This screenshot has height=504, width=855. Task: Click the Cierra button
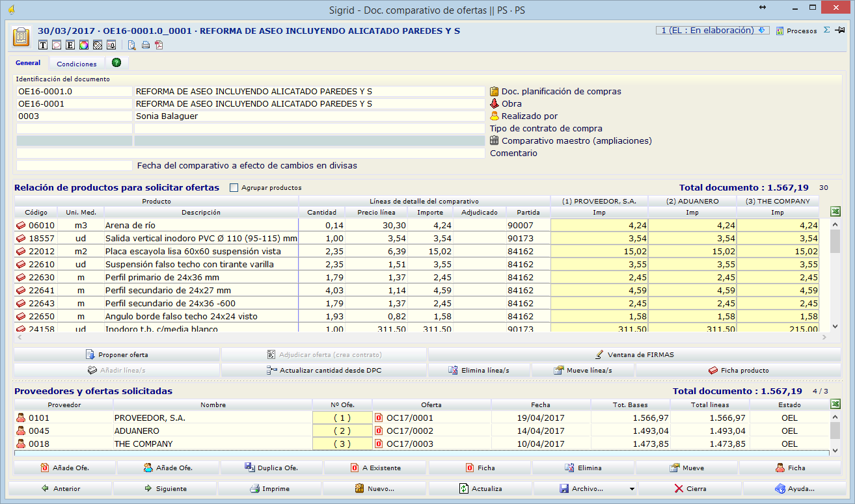690,488
